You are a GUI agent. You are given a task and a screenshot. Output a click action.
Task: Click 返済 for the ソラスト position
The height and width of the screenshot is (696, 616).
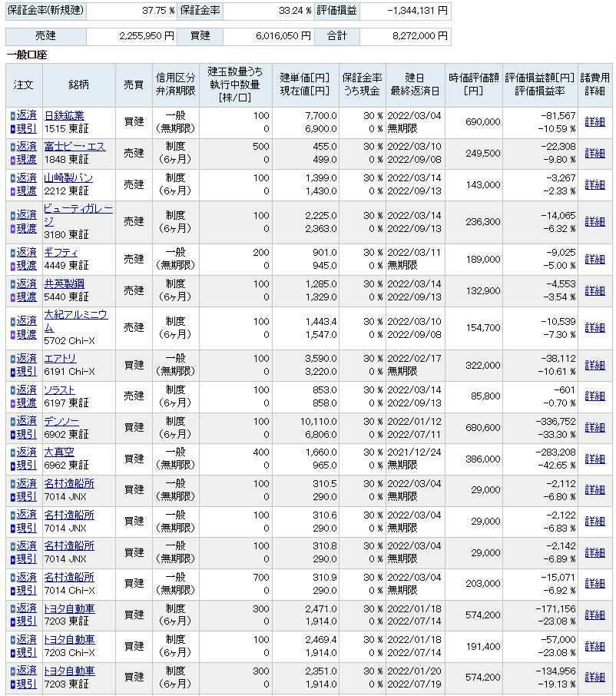(x=27, y=389)
